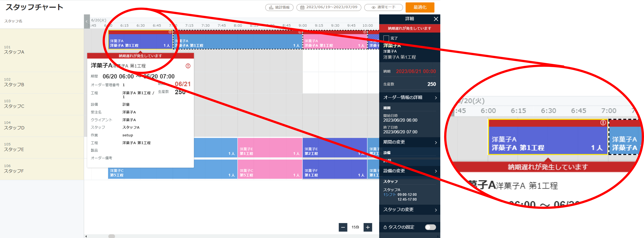Click the 納期遅れが発生しています banner in the panel
Image resolution: width=644 pixels, height=238 pixels.
pos(409,28)
